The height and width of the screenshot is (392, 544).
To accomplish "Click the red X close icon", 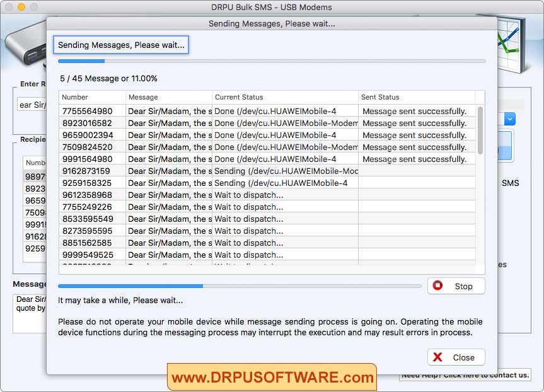I will point(438,357).
